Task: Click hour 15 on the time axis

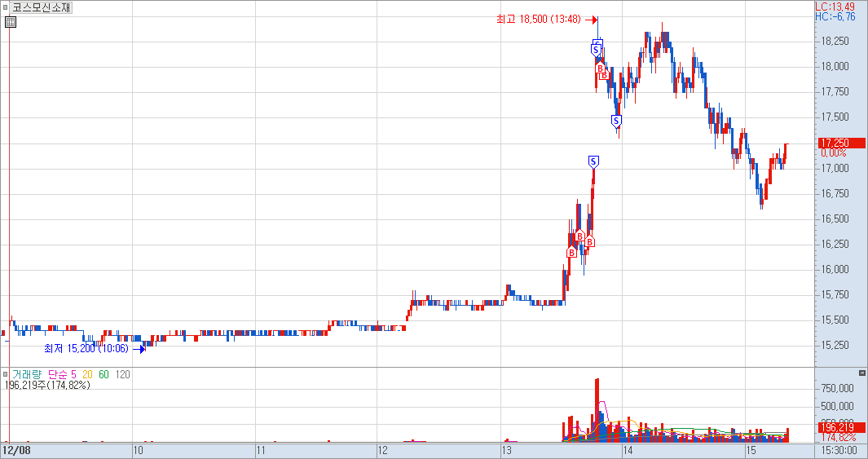Action: click(751, 451)
